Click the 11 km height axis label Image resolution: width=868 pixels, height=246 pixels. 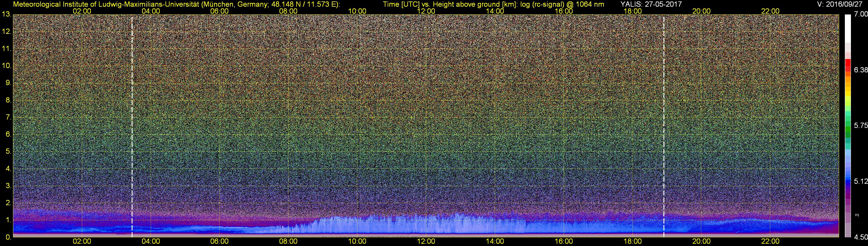tap(6, 49)
